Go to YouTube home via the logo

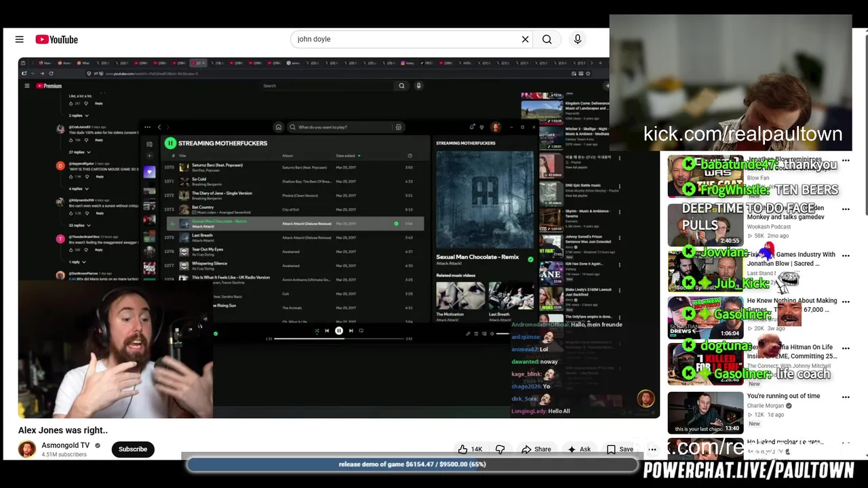pos(57,39)
